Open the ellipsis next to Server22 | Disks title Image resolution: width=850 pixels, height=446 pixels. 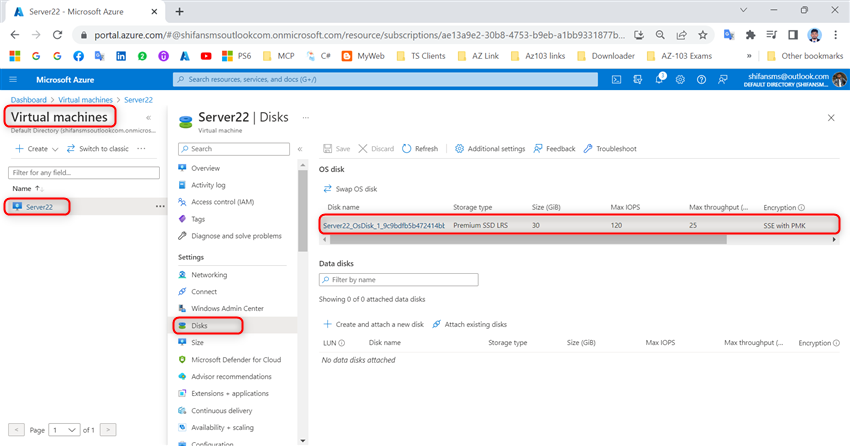click(x=306, y=117)
